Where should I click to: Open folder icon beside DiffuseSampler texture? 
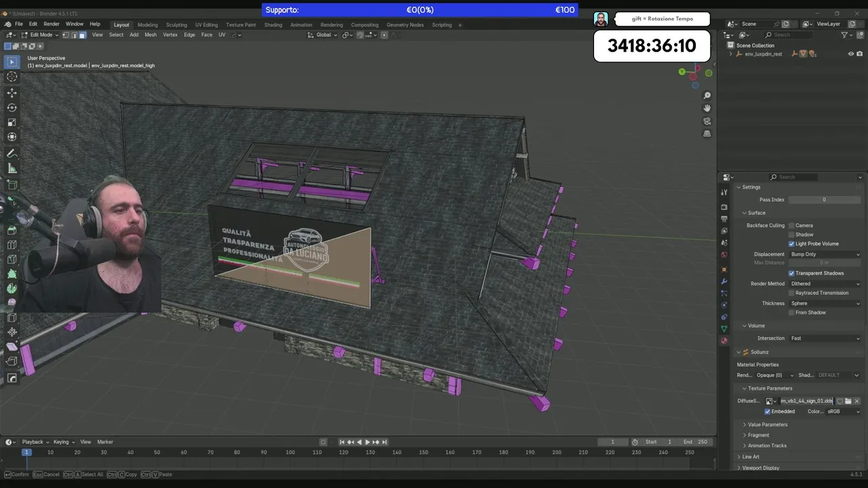(848, 401)
